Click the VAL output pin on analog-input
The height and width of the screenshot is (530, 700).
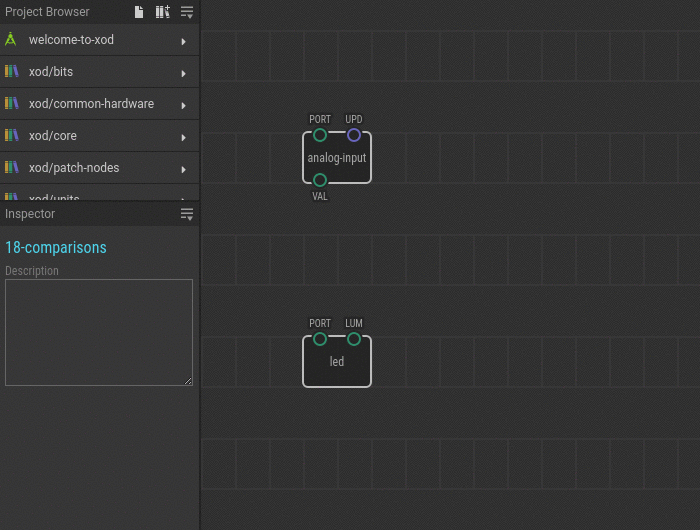[320, 180]
